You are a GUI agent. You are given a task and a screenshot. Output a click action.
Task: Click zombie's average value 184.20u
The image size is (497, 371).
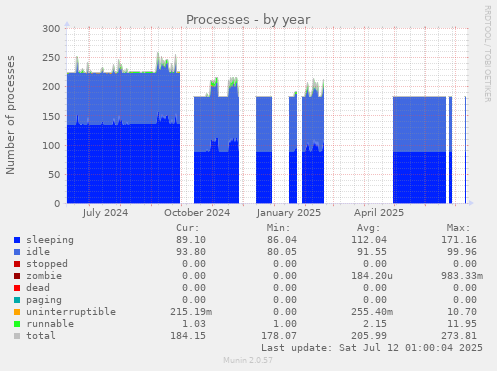tap(372, 276)
